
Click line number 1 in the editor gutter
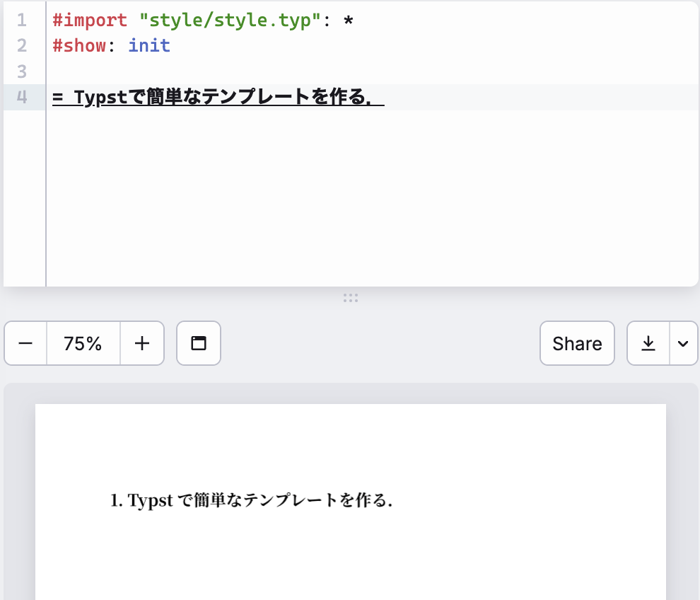click(21, 20)
